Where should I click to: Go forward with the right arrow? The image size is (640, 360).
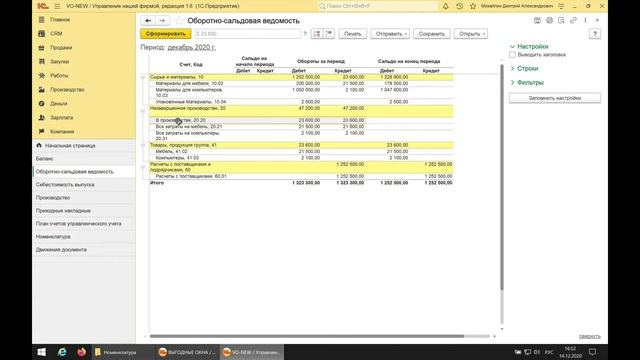(x=162, y=20)
